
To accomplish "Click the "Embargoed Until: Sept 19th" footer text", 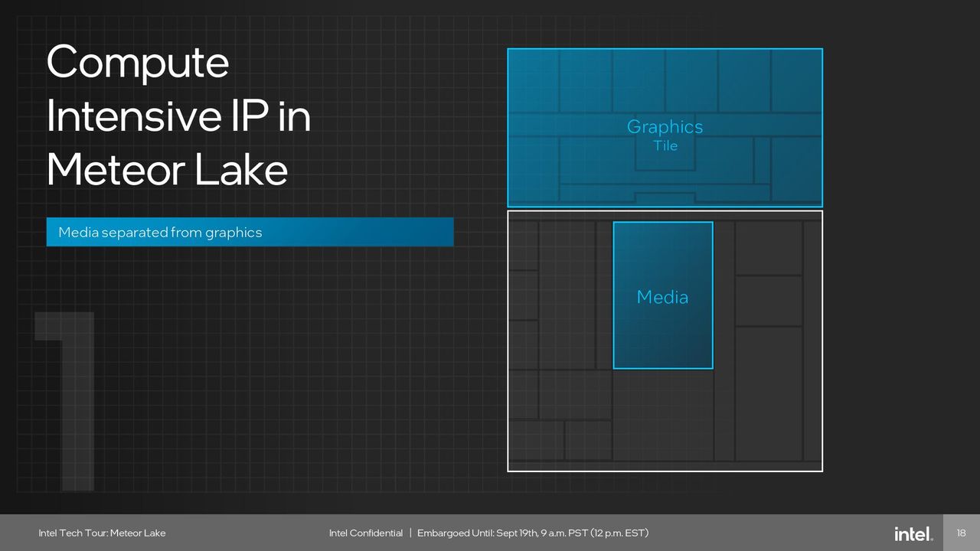I will pyautogui.click(x=534, y=533).
